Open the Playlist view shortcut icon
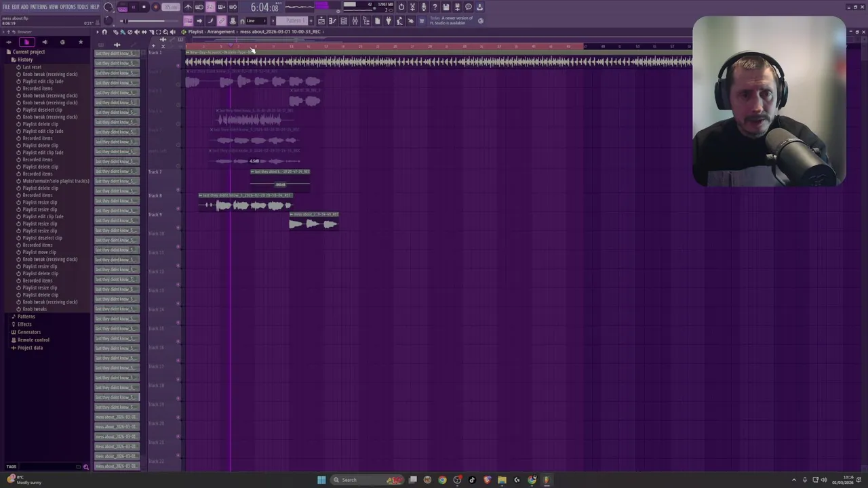 point(321,21)
